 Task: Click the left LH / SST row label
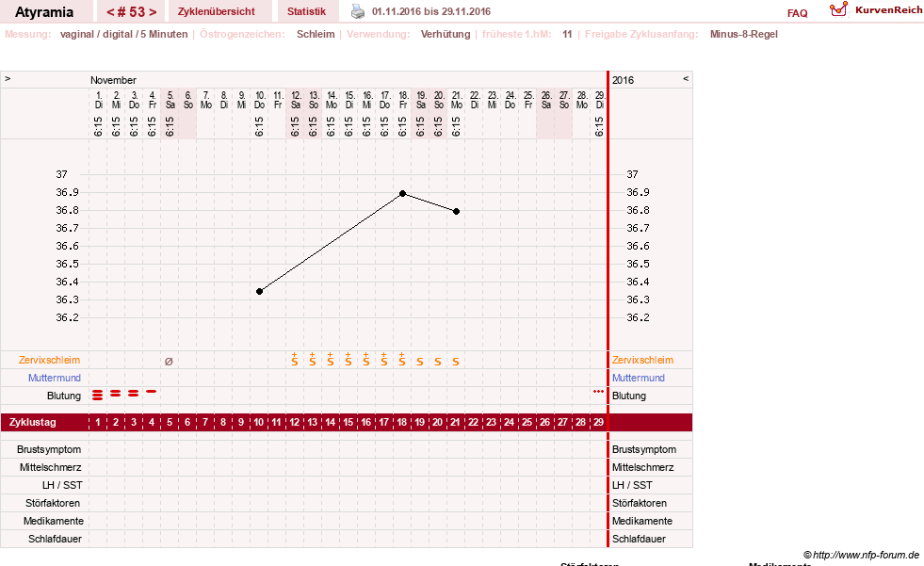coord(62,485)
